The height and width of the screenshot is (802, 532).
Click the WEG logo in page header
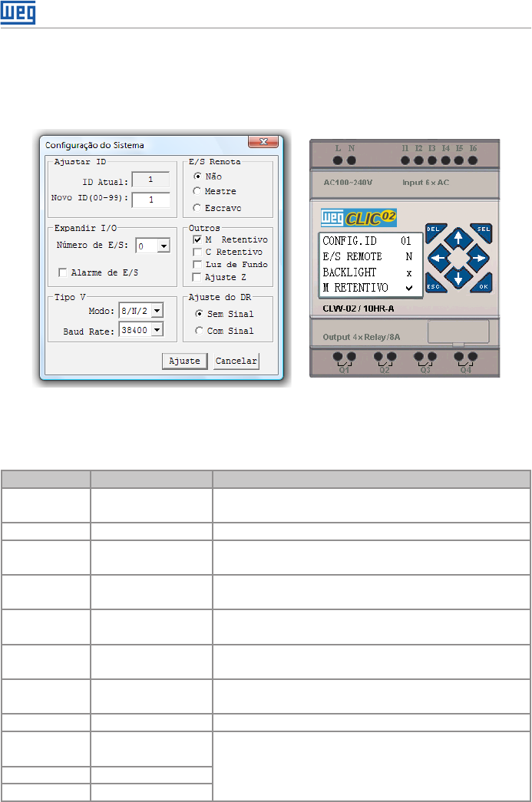tap(18, 13)
